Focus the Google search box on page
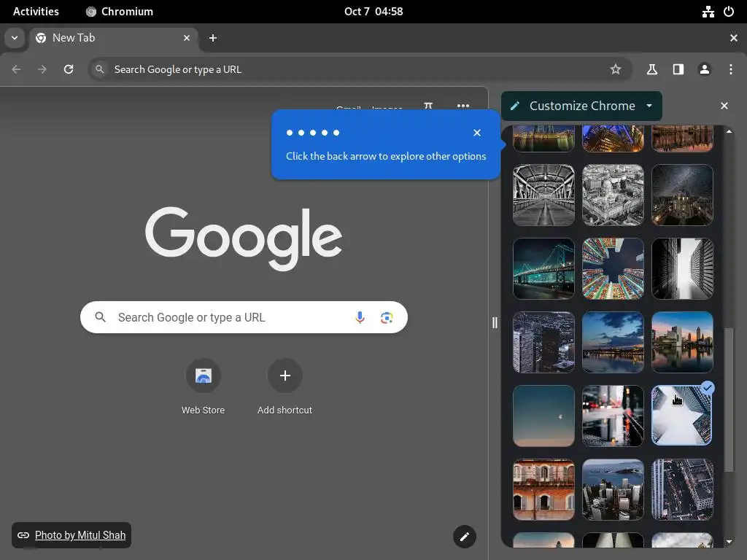The width and height of the screenshot is (747, 560). coord(244,317)
